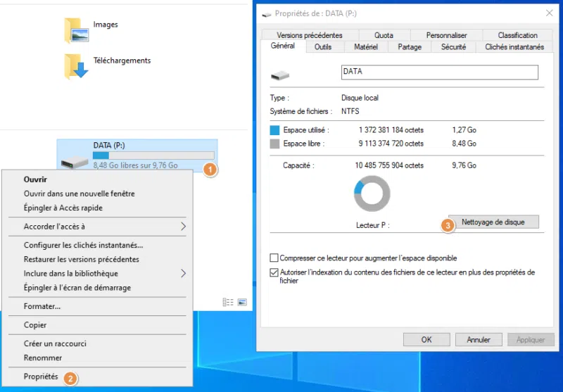
Task: Choose Créer un raccourci
Action: click(x=97, y=343)
